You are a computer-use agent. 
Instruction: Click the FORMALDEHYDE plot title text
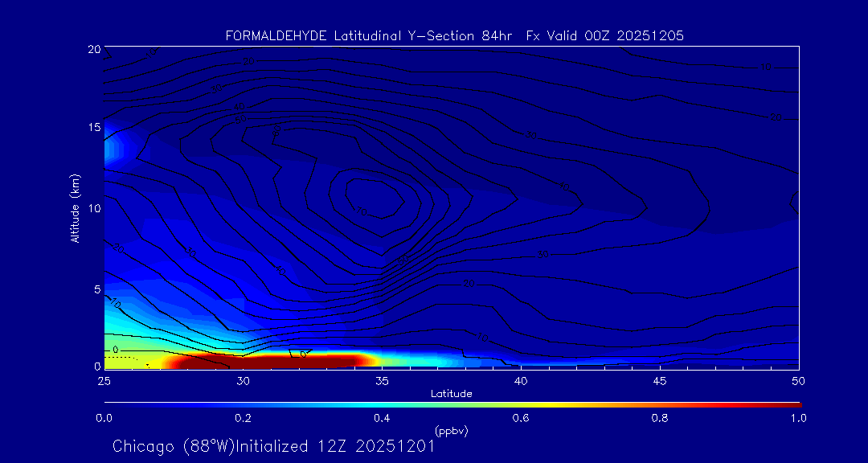click(x=455, y=35)
